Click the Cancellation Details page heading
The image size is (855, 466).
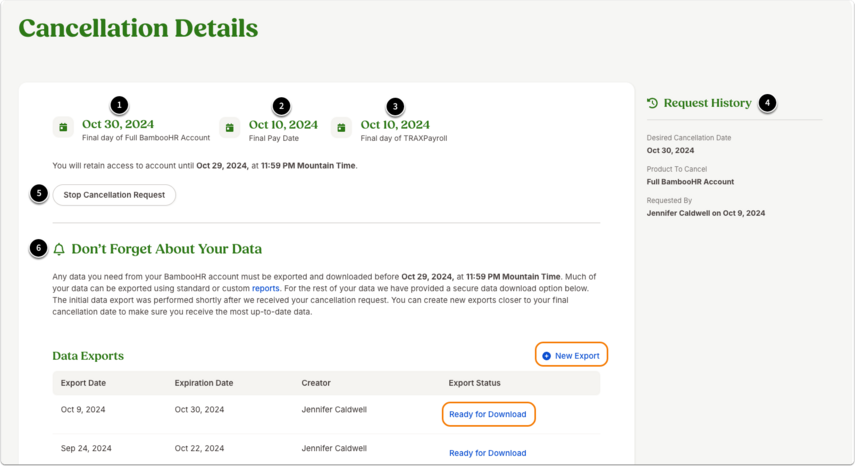coord(139,28)
